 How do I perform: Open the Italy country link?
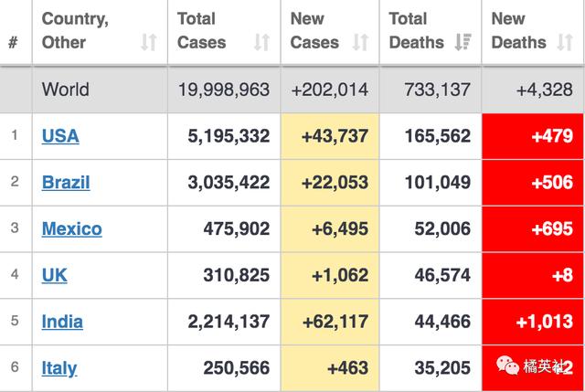tap(59, 368)
